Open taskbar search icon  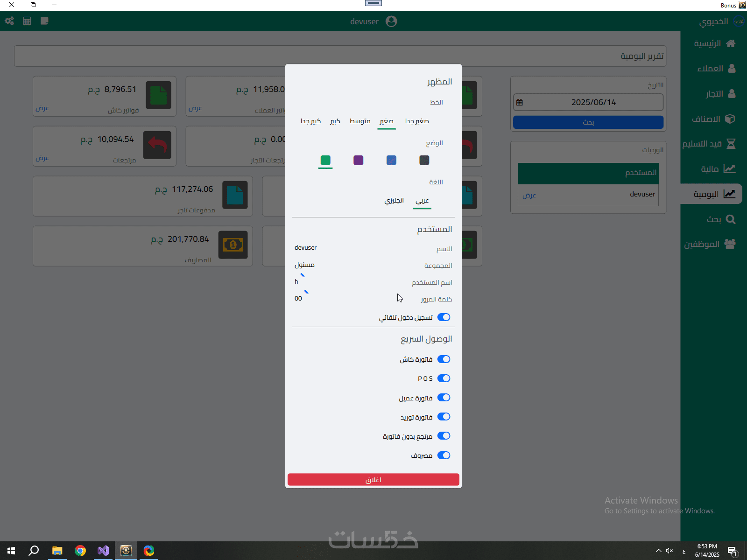(x=34, y=551)
